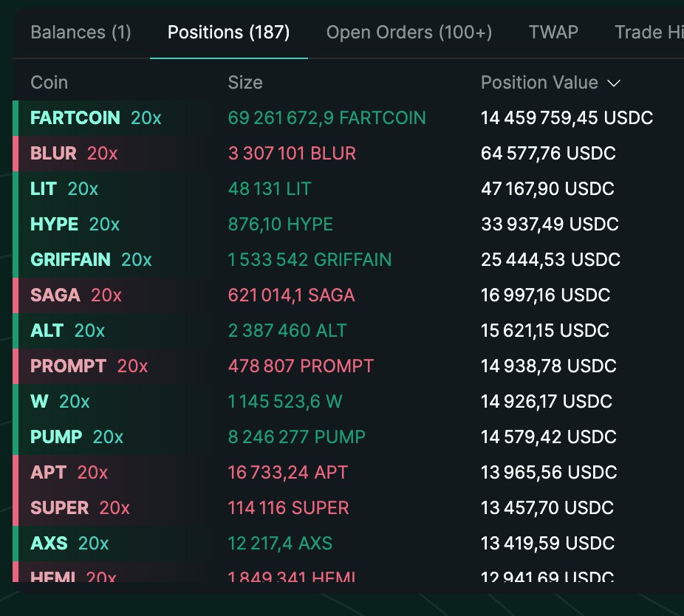Click value 14 938,78 USDC

(549, 366)
